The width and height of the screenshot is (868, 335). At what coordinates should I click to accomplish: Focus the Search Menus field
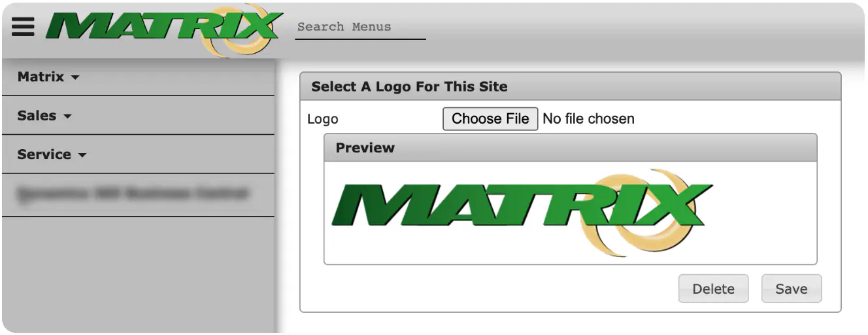coord(360,27)
